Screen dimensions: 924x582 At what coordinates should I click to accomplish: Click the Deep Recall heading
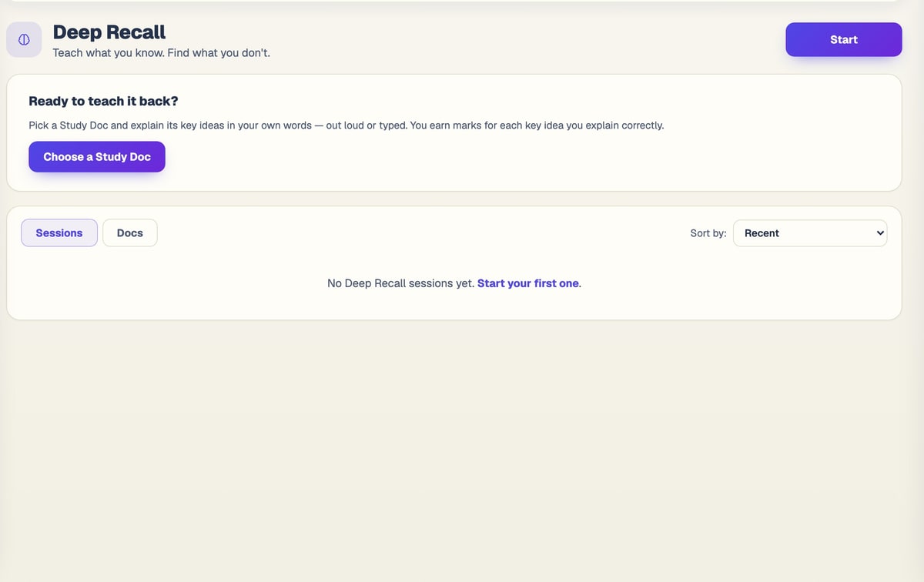(x=109, y=32)
